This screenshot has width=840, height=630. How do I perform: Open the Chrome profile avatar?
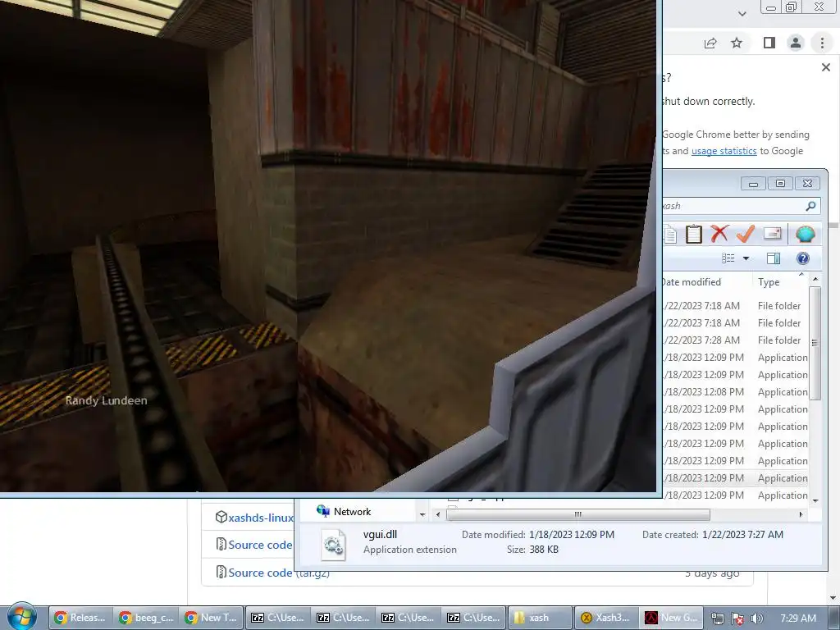[x=796, y=43]
